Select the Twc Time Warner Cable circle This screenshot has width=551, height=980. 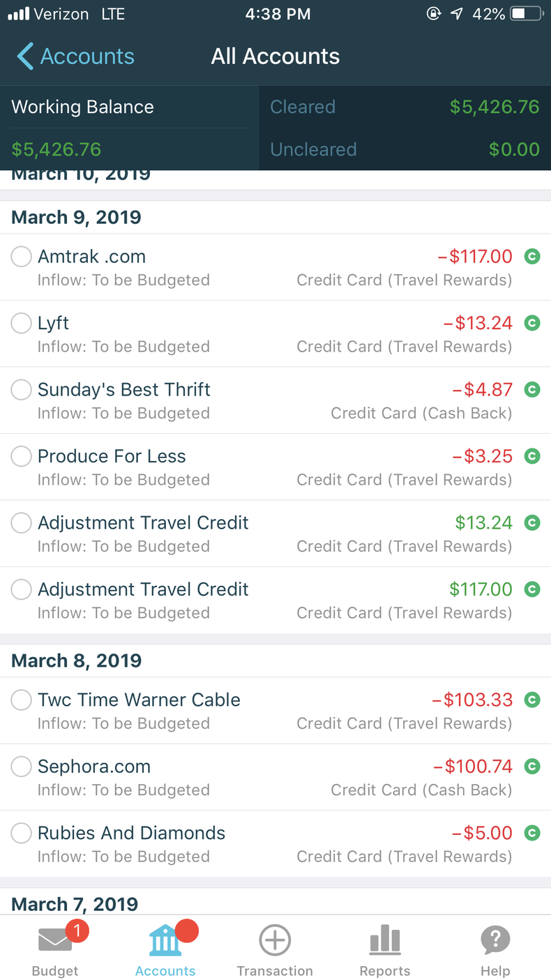[x=22, y=700]
